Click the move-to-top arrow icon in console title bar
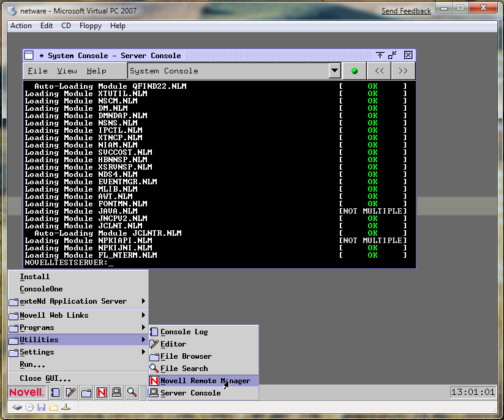 380,55
